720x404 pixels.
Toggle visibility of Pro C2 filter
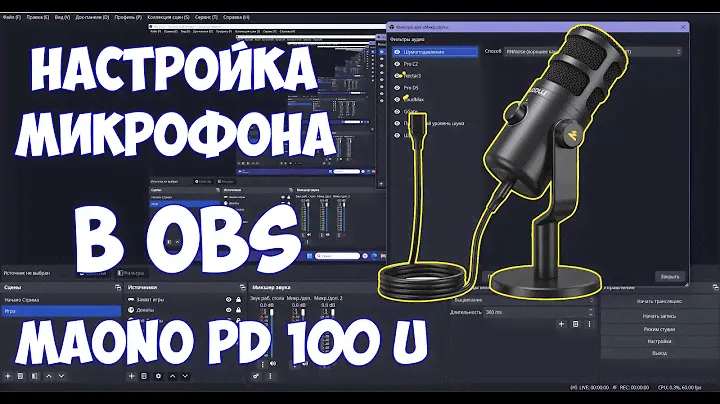click(398, 63)
